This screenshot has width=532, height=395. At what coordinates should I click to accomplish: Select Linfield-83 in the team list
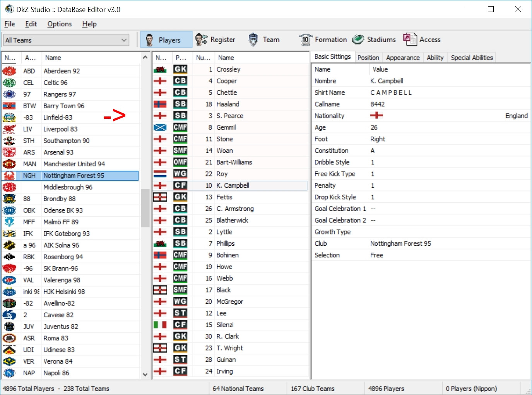tap(70, 118)
